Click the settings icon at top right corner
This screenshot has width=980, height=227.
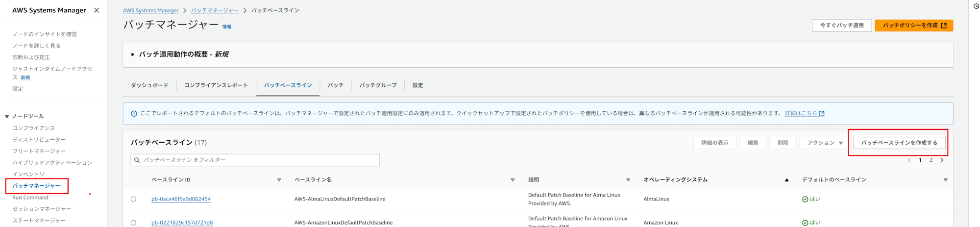click(x=976, y=6)
